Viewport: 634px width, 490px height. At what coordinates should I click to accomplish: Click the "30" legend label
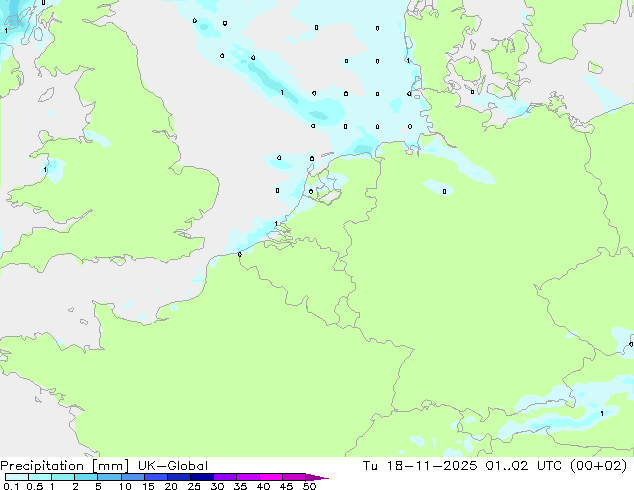217,486
